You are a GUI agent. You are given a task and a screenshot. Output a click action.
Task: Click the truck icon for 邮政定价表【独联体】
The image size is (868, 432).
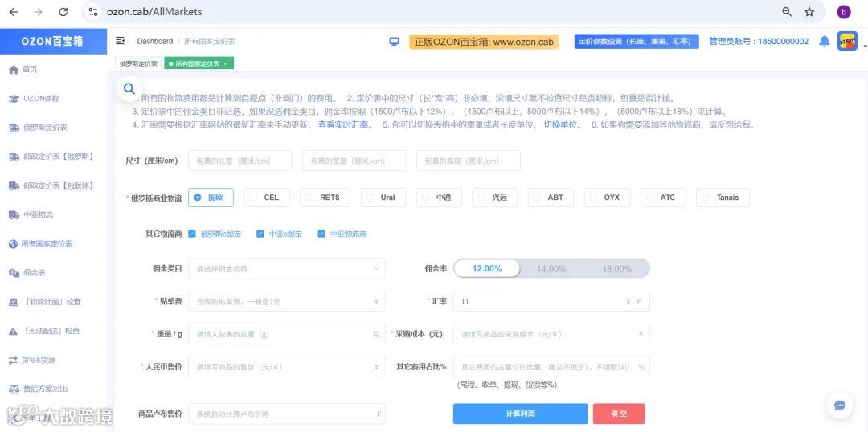(x=14, y=185)
